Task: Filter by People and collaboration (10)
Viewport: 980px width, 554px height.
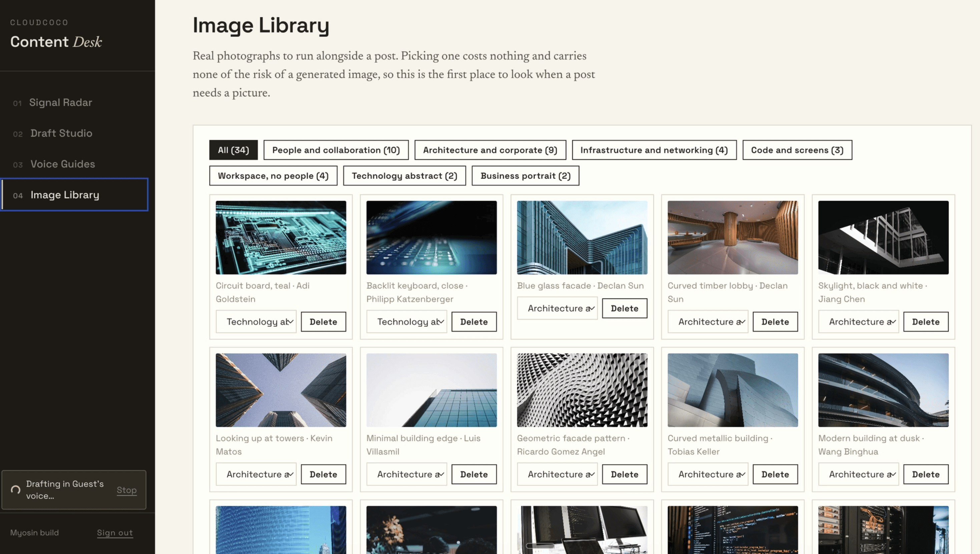Action: [x=336, y=150]
